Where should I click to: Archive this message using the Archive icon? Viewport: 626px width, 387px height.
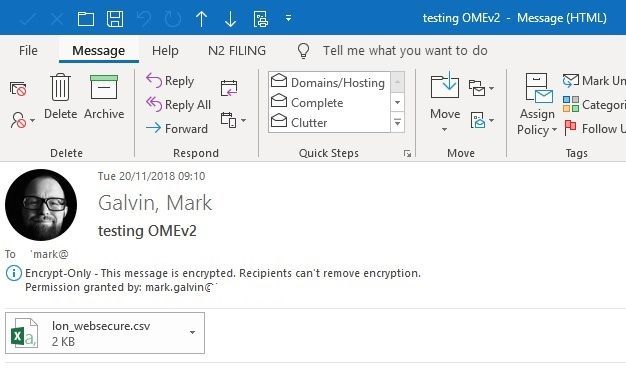pos(104,87)
